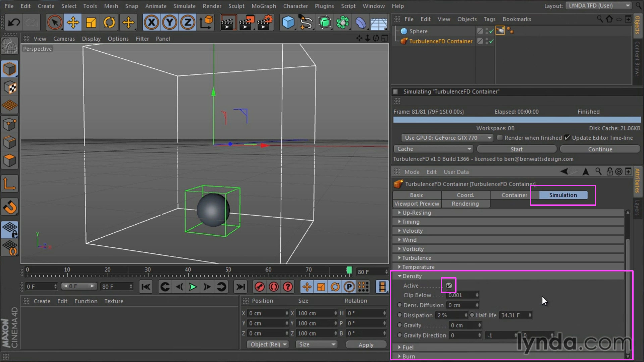Click the magnet Snap icon
Image resolution: width=644 pixels, height=362 pixels.
pos(10,207)
